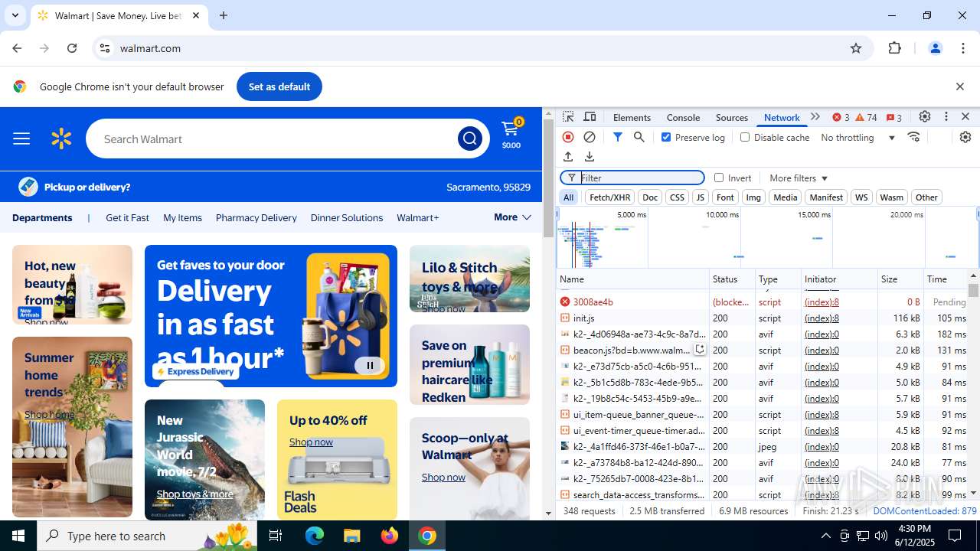Stop recording network log
Screen dimensions: 980x551
pos(568,137)
